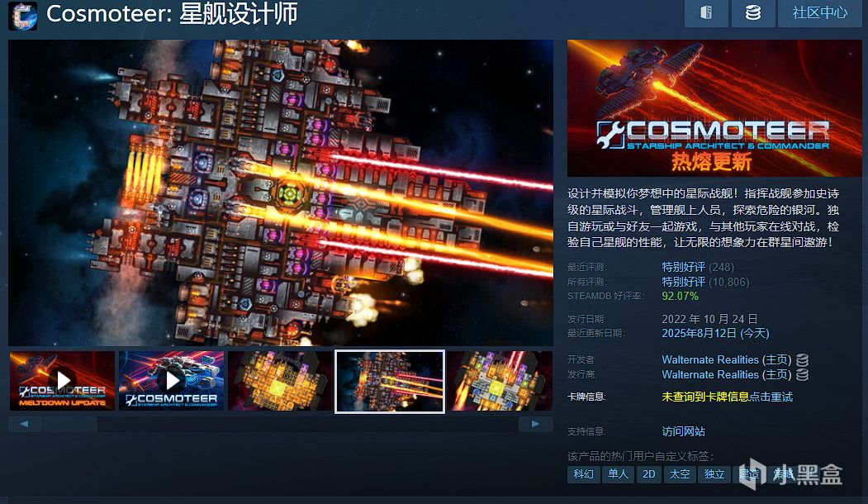
Task: Click the left arrow of the thumbnail strip
Action: tap(24, 424)
